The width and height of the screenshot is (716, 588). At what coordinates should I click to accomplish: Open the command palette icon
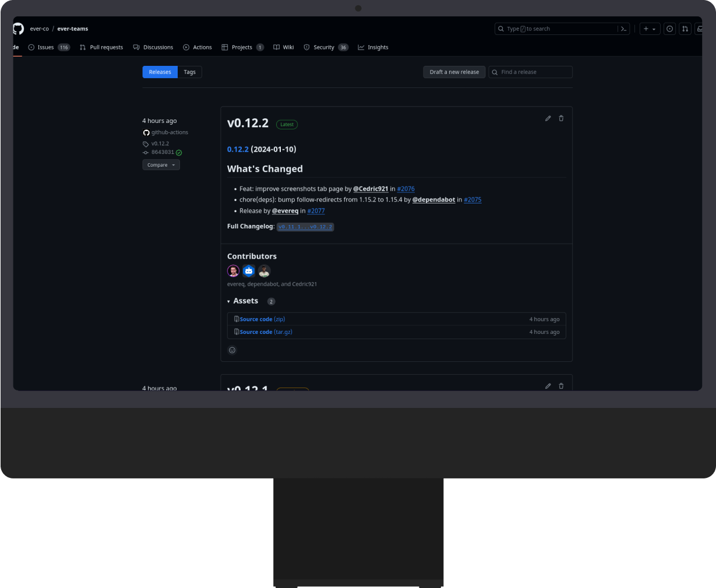(623, 29)
